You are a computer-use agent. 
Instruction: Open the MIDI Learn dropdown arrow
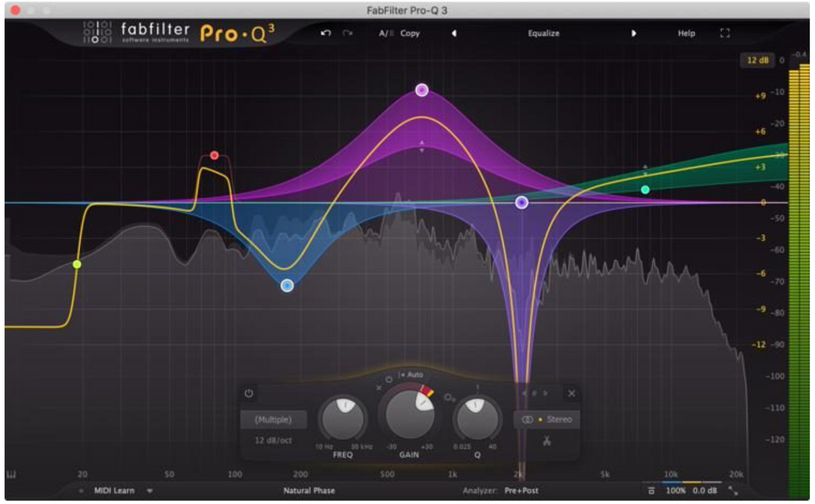[x=150, y=491]
